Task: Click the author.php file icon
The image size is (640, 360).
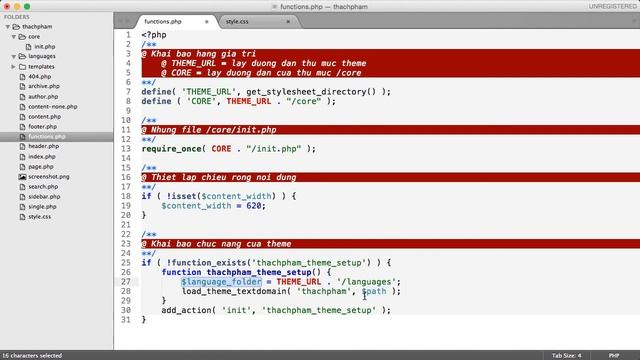Action: coord(22,97)
